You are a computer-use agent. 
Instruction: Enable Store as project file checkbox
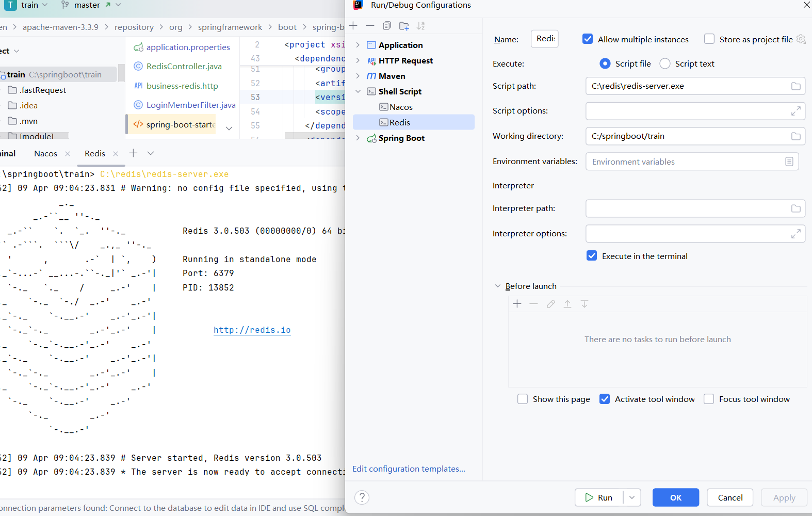pyautogui.click(x=709, y=39)
